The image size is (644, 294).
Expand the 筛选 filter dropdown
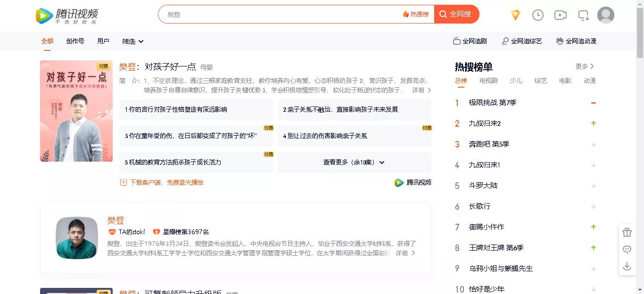[x=132, y=41]
